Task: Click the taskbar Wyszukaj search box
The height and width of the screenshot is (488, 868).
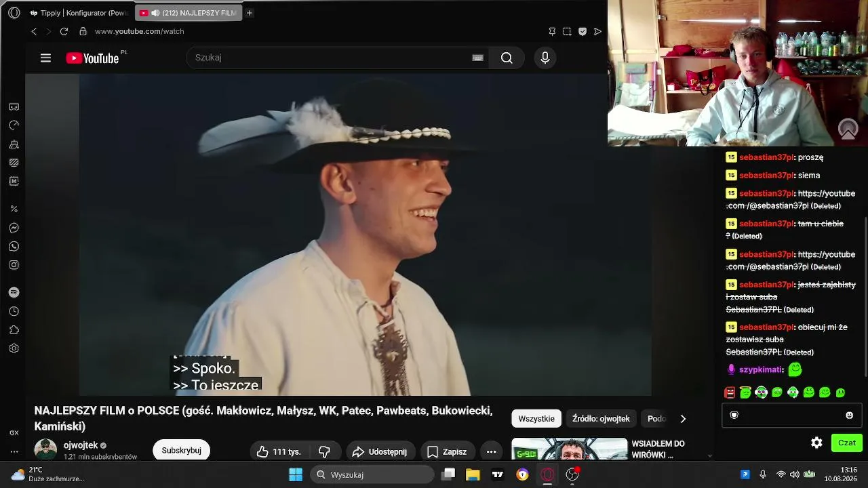Action: tap(372, 474)
